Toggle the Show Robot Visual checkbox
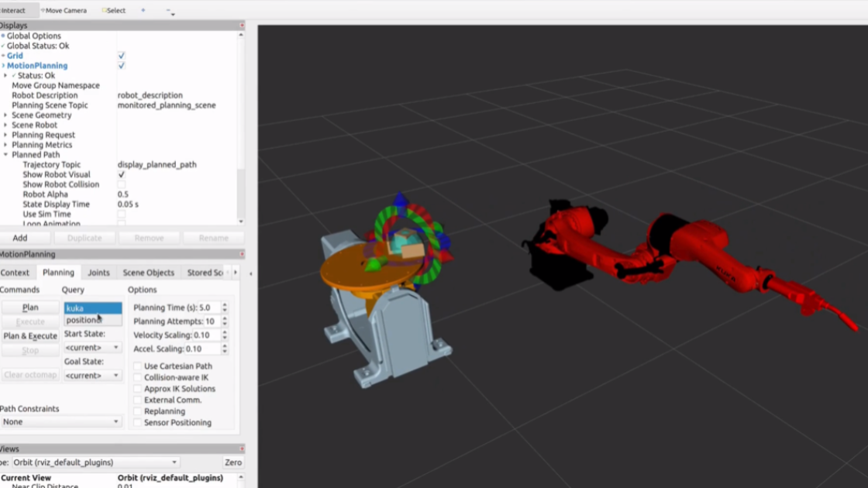Screen dimensions: 868x488 tap(122, 175)
